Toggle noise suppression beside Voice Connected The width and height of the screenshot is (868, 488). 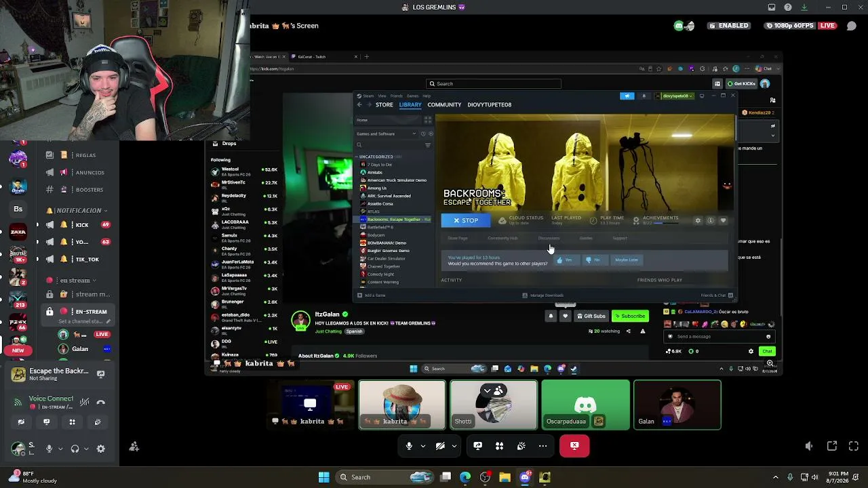click(84, 402)
